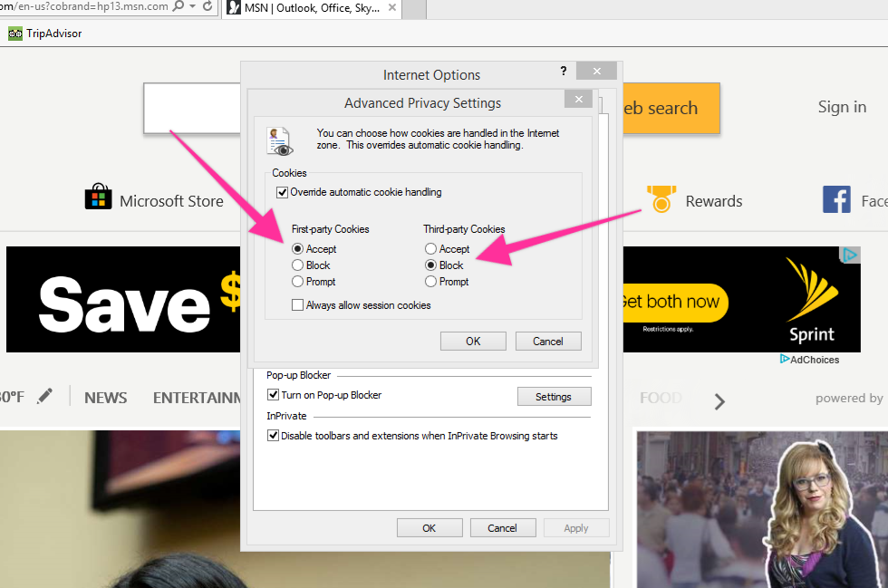
Task: Click the Save banner advertisement
Action: (123, 299)
